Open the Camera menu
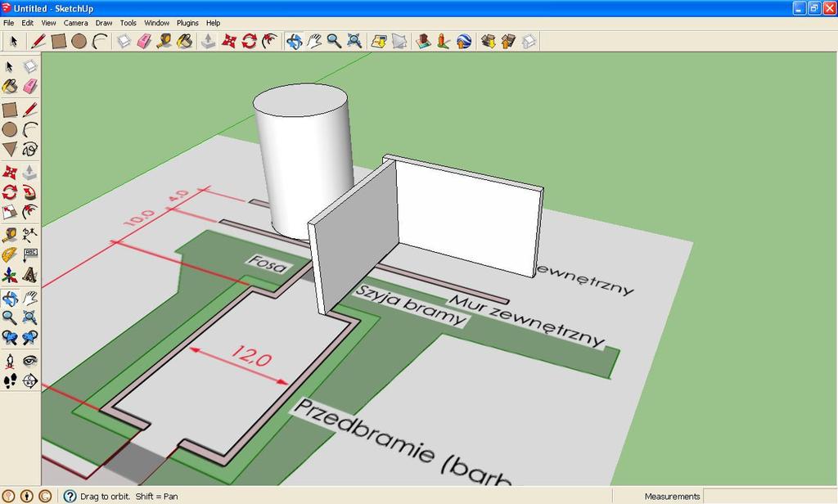Image resolution: width=838 pixels, height=504 pixels. pos(76,23)
